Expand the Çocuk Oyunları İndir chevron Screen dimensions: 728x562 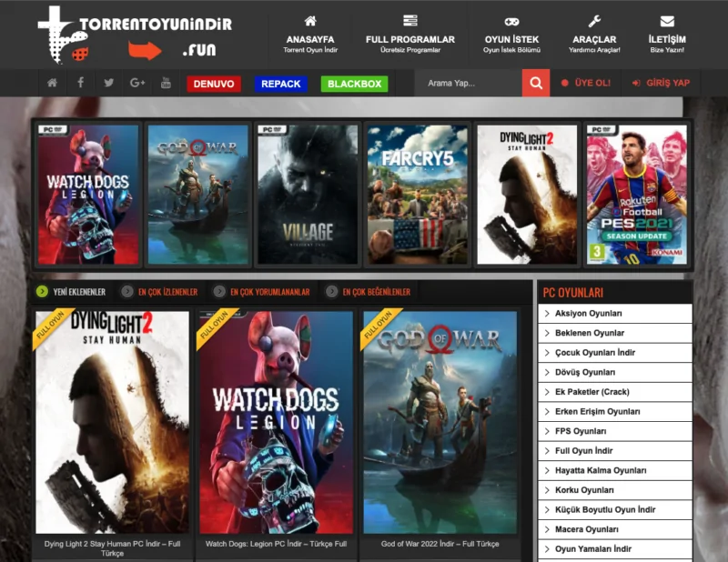click(x=547, y=352)
